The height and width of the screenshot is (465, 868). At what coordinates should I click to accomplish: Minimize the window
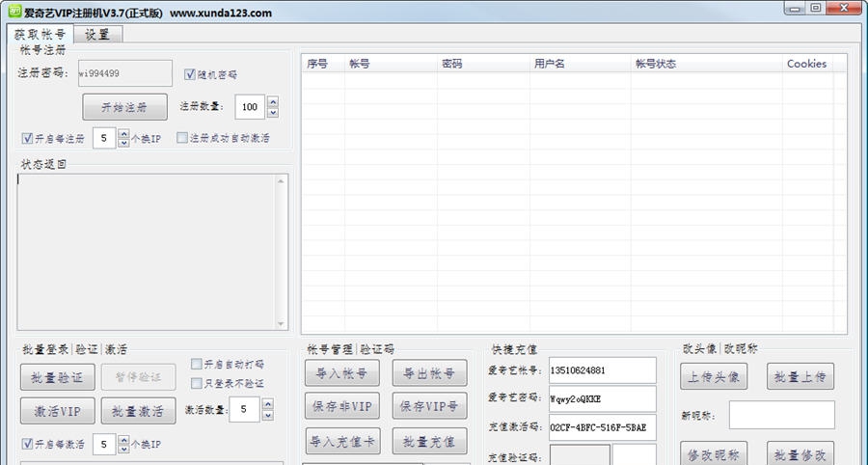[x=796, y=9]
